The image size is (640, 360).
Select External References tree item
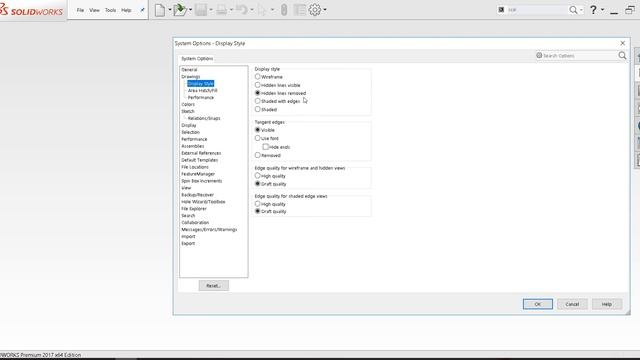pyautogui.click(x=201, y=153)
